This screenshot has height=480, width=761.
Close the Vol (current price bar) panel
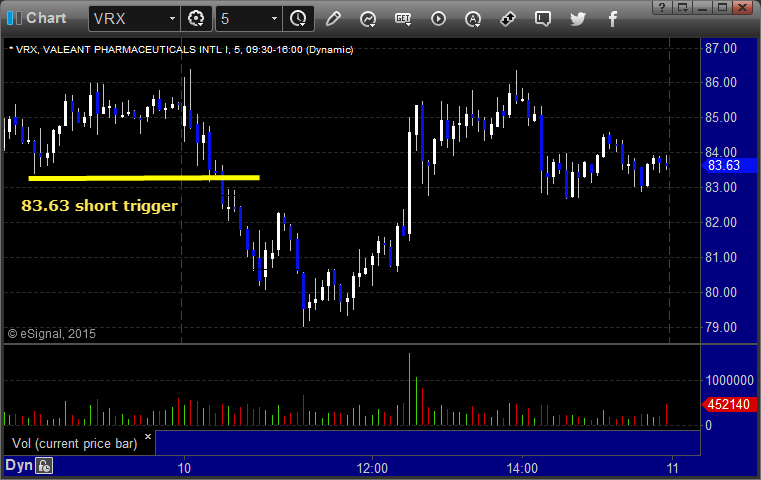pyautogui.click(x=148, y=436)
